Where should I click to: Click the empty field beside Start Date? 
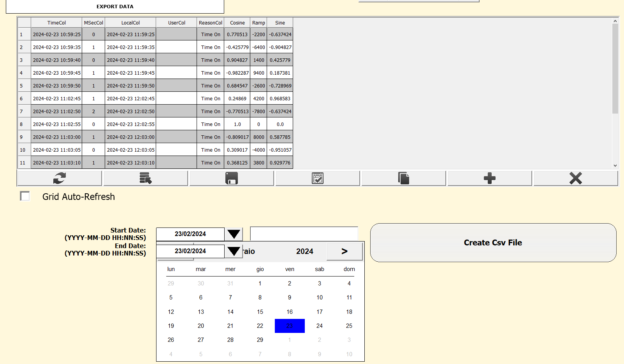[304, 234]
